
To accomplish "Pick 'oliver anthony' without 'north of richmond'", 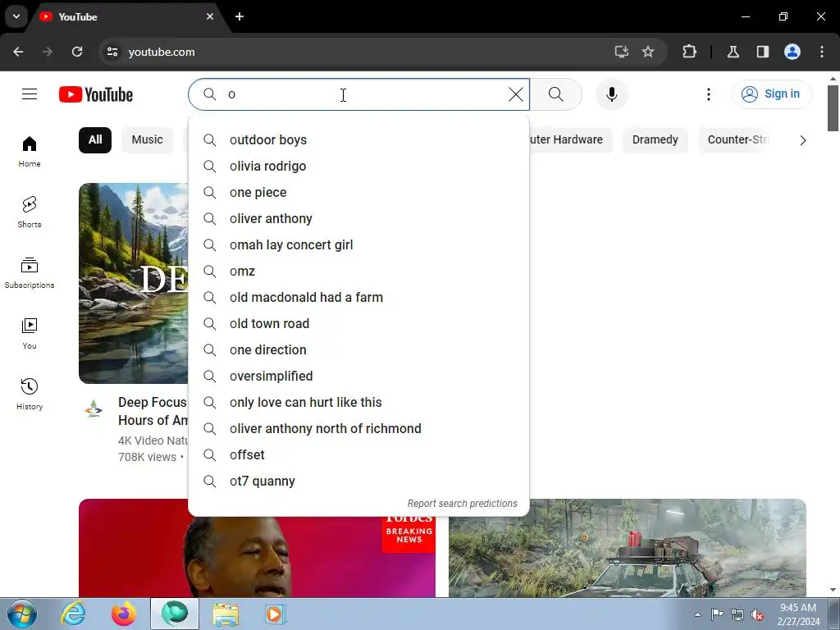I will 359,218.
